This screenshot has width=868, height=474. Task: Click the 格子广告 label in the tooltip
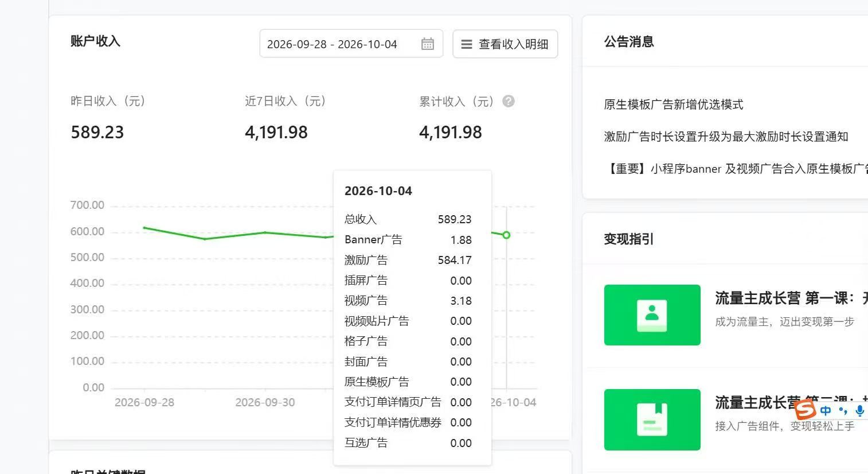pyautogui.click(x=366, y=341)
